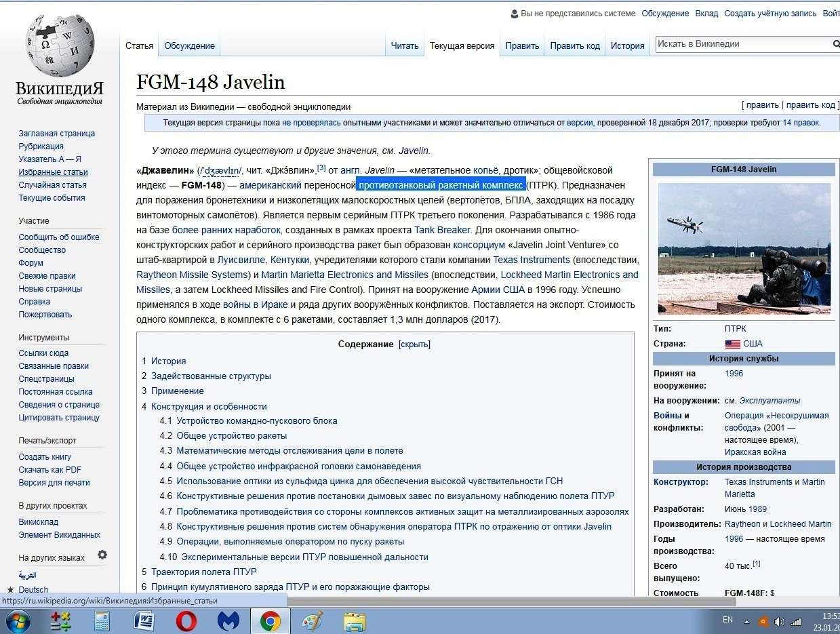Click the Wikipedia globe logo

click(60, 46)
